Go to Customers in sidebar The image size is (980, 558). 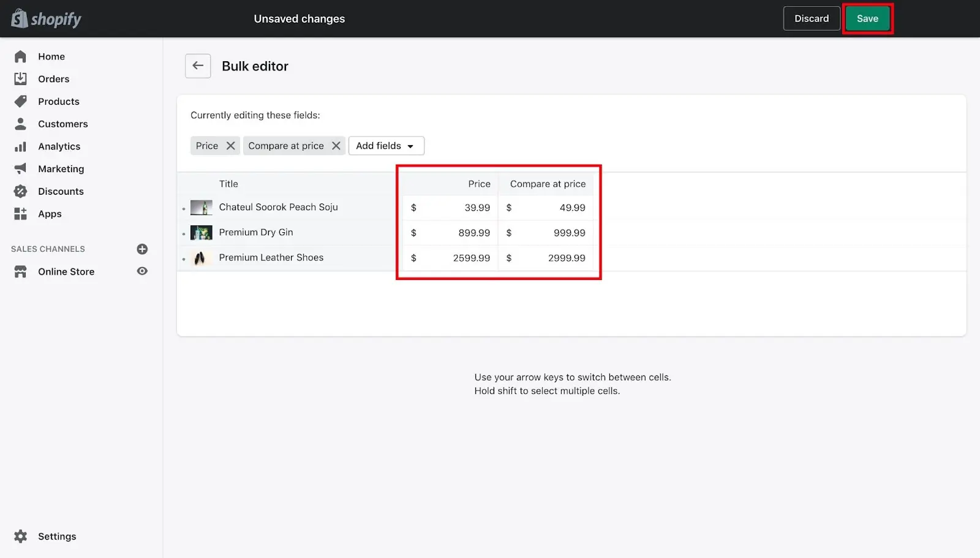click(x=62, y=124)
